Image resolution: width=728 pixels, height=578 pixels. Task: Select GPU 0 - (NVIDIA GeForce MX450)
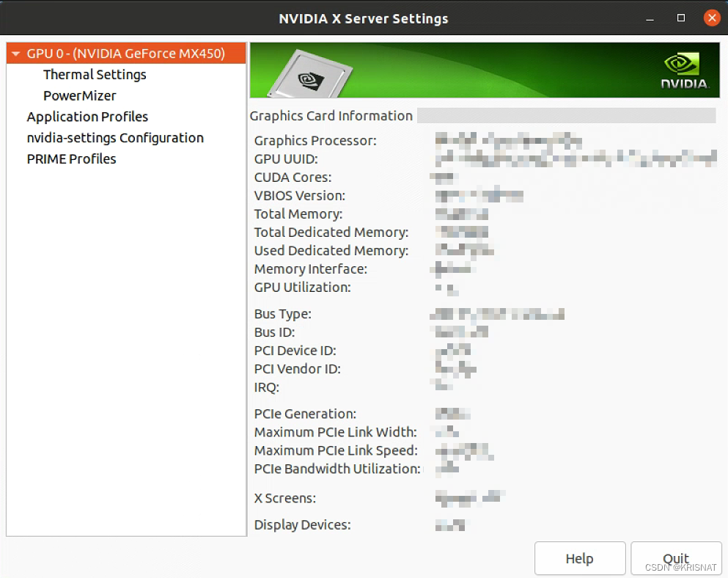pyautogui.click(x=126, y=54)
